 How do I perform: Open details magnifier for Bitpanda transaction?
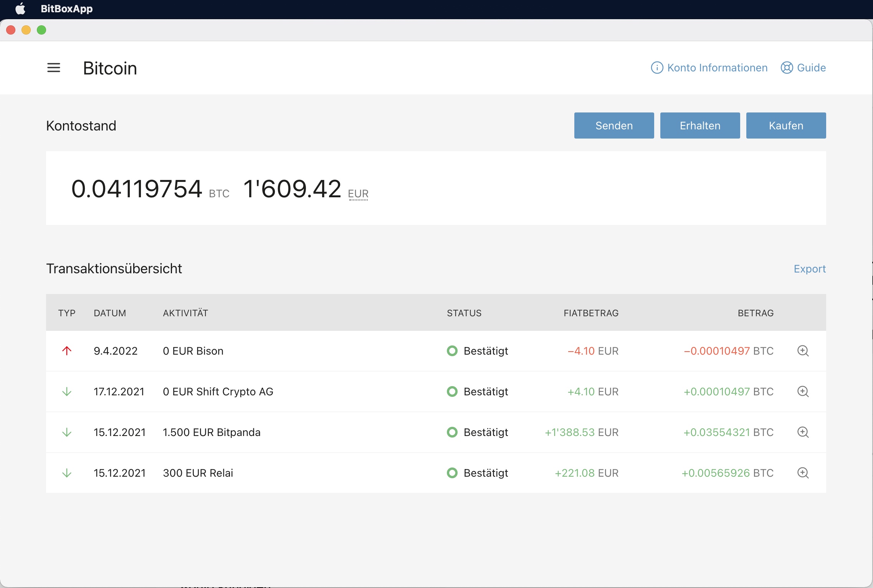[803, 432]
